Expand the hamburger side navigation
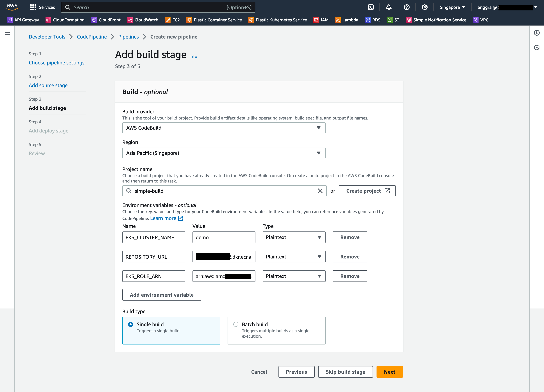Viewport: 544px width, 392px height. (7, 33)
